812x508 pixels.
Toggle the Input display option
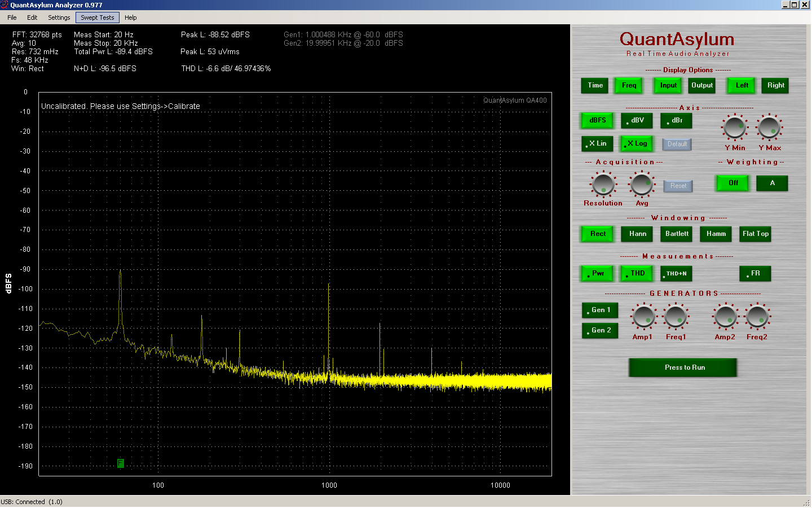pos(668,86)
